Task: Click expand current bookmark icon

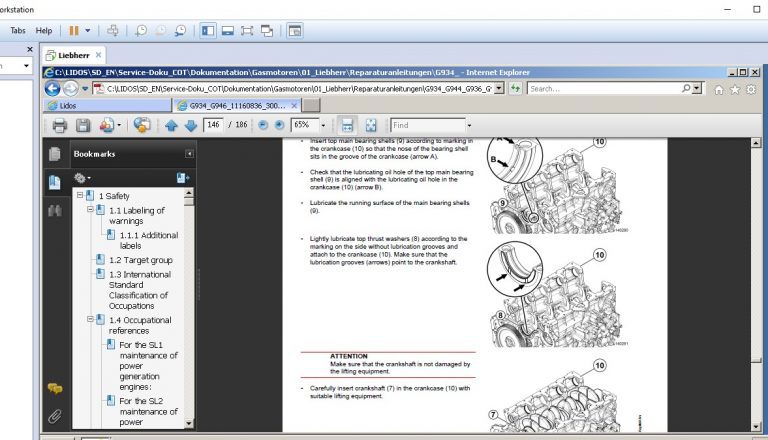Action: tap(183, 178)
